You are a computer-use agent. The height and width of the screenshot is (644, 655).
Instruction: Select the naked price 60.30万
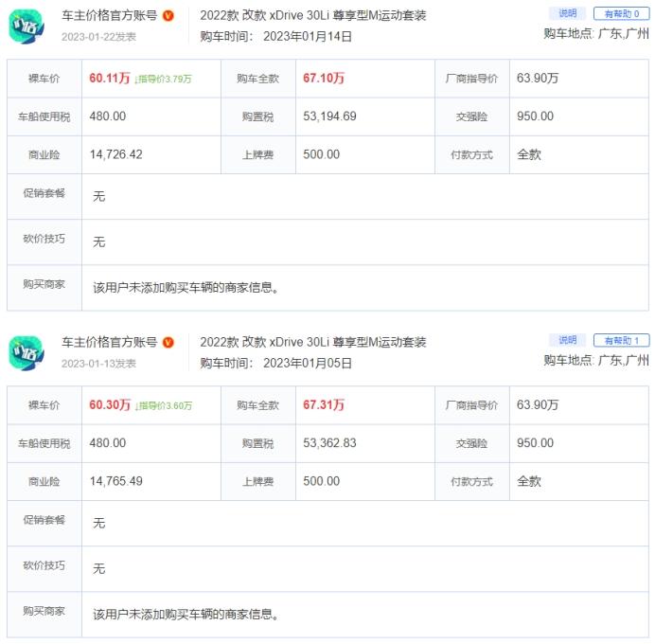(110, 405)
